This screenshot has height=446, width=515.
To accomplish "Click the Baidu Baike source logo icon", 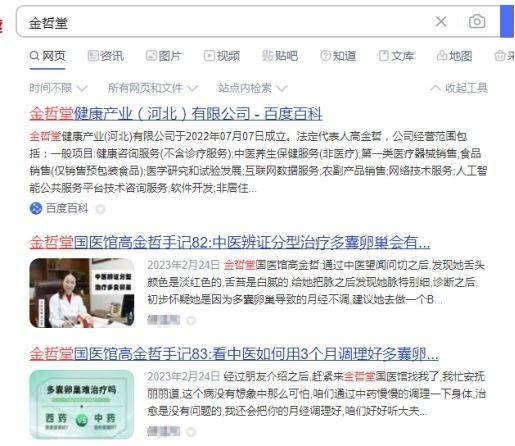I will [36, 209].
